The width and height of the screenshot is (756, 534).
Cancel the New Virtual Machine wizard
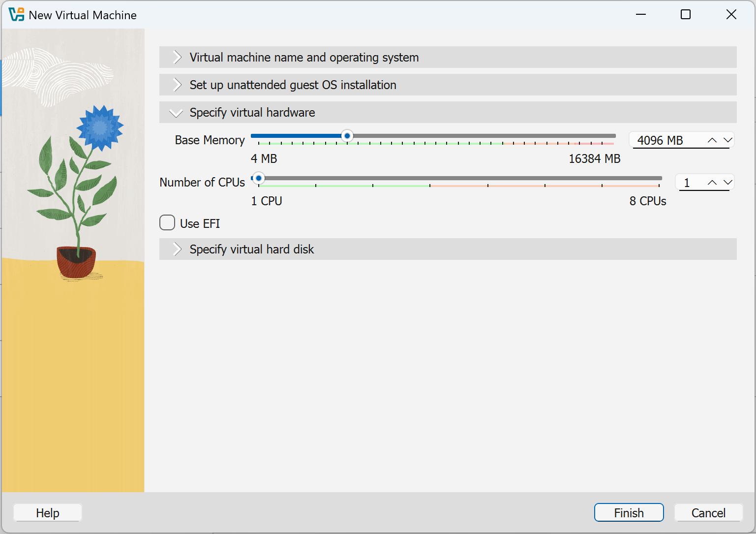(x=708, y=513)
